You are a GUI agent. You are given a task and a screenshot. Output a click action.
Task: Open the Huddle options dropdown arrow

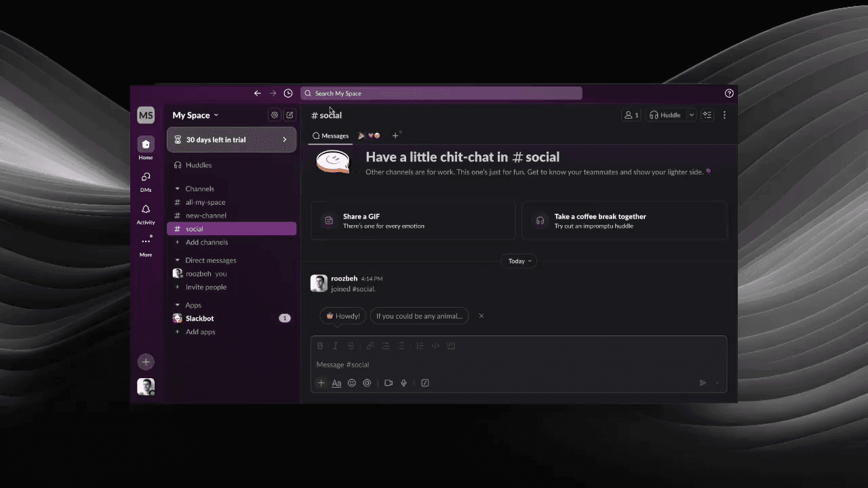click(692, 115)
